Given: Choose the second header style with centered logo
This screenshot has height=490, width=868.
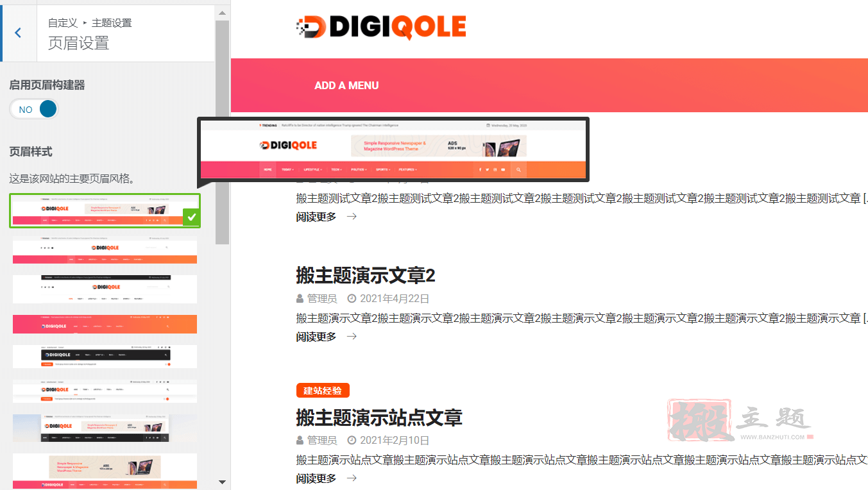Looking at the screenshot, I should 105,251.
